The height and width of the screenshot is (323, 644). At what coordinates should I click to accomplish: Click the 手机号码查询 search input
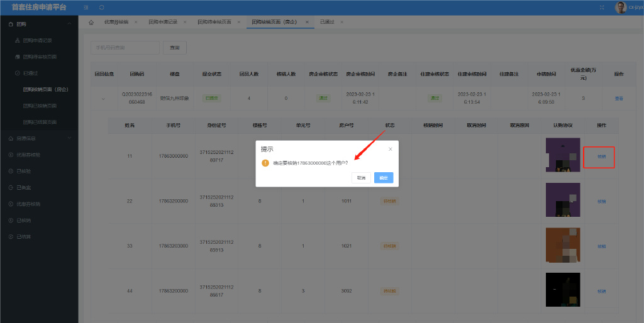pyautogui.click(x=125, y=48)
